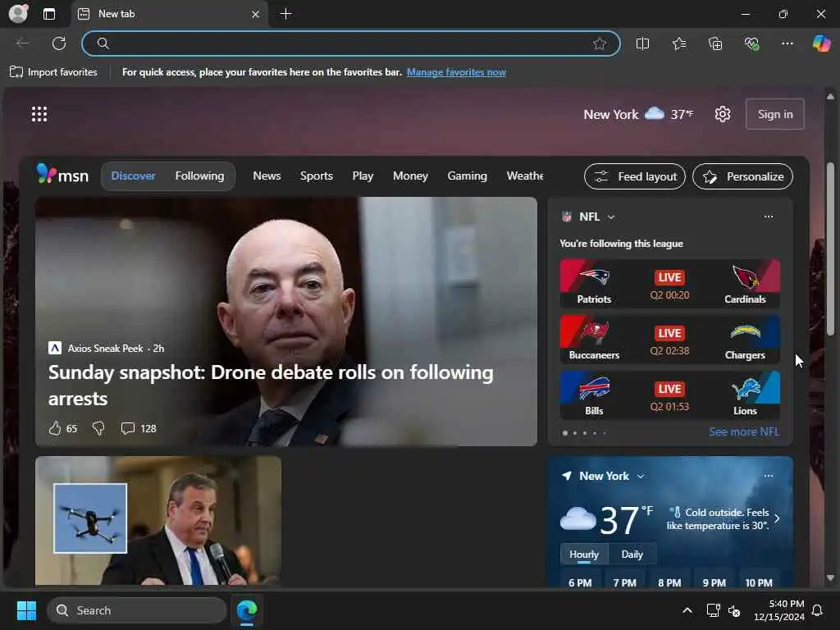Open the browser profile avatar
Screen dimensions: 840x630
coord(19,13)
